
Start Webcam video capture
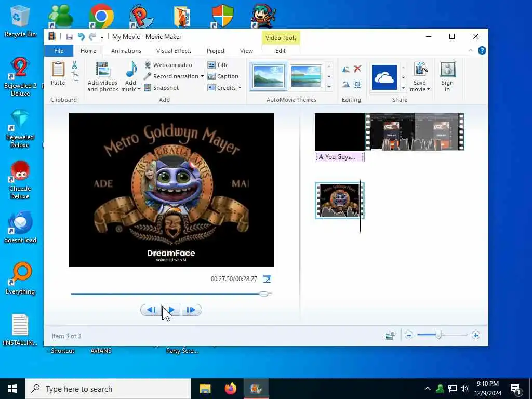pyautogui.click(x=168, y=65)
